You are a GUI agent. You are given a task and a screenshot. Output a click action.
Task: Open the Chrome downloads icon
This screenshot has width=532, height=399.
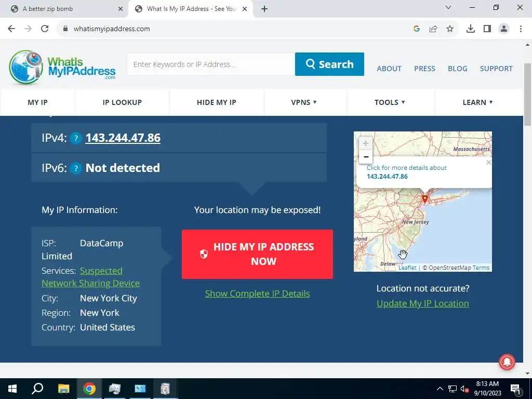click(x=471, y=29)
